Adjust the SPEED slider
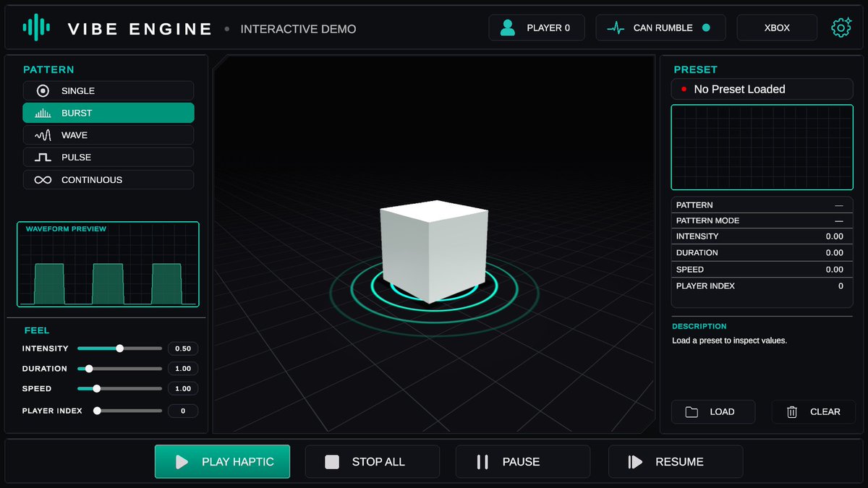The image size is (868, 488). coord(119,389)
